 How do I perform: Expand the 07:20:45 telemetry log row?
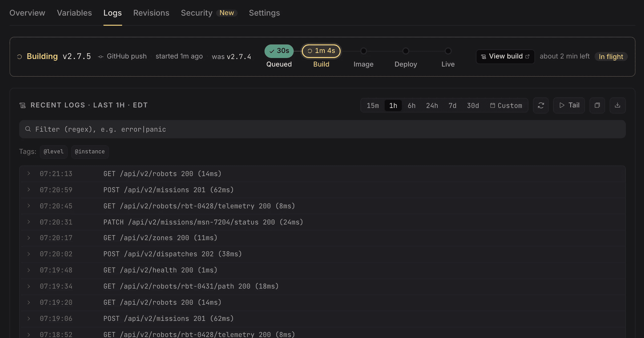tap(29, 206)
